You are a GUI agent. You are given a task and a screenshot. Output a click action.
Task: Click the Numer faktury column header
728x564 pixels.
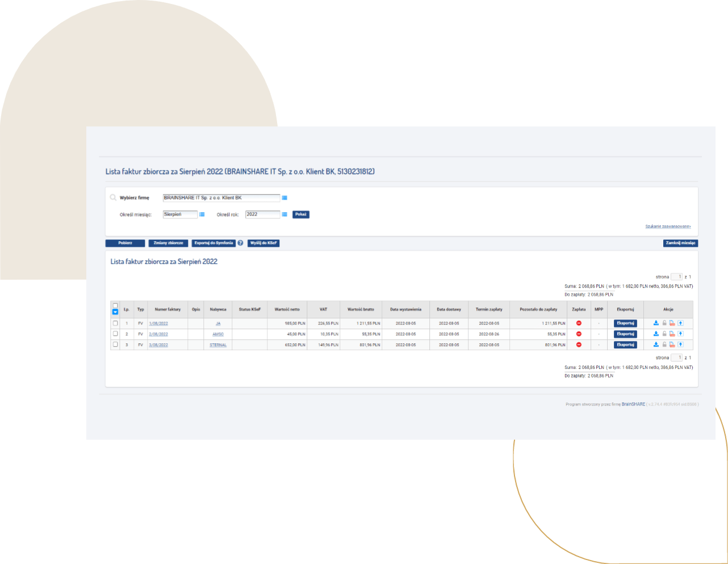pyautogui.click(x=168, y=309)
